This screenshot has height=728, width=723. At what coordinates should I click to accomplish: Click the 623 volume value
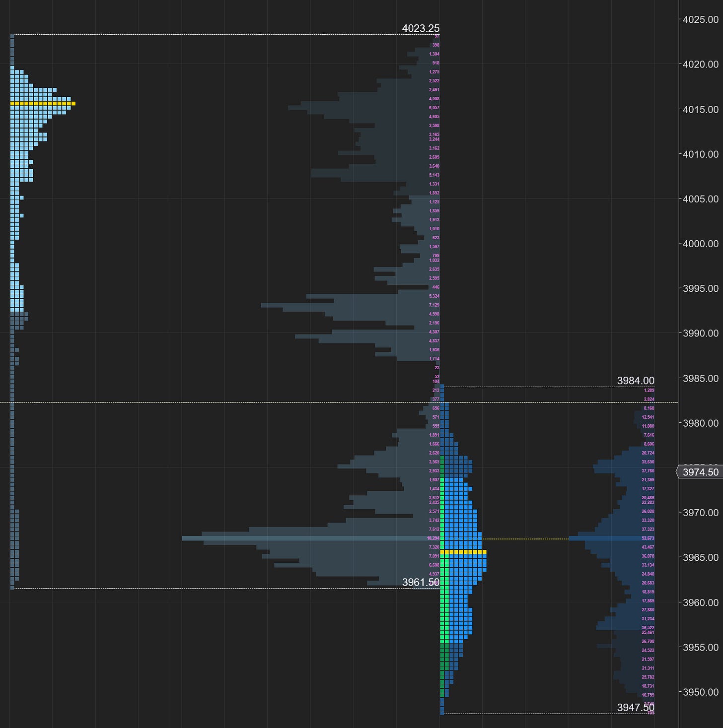436,238
